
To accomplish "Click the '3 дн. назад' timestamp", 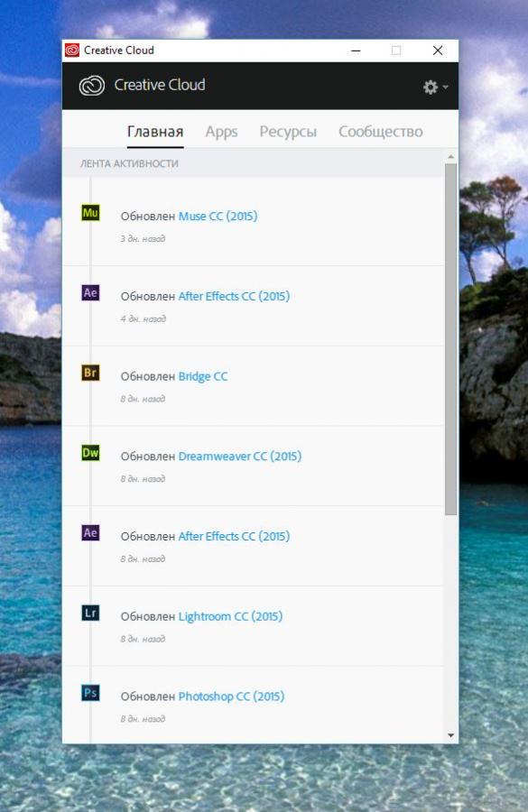I will 143,239.
